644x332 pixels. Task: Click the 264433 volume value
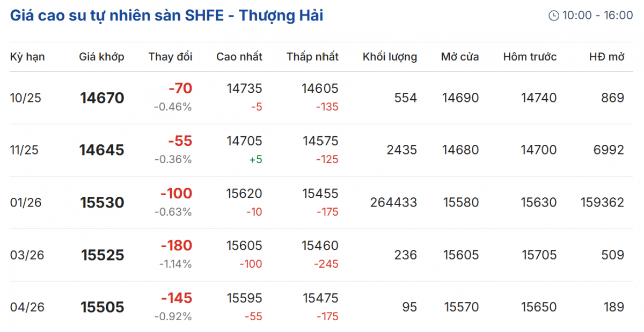pyautogui.click(x=393, y=203)
